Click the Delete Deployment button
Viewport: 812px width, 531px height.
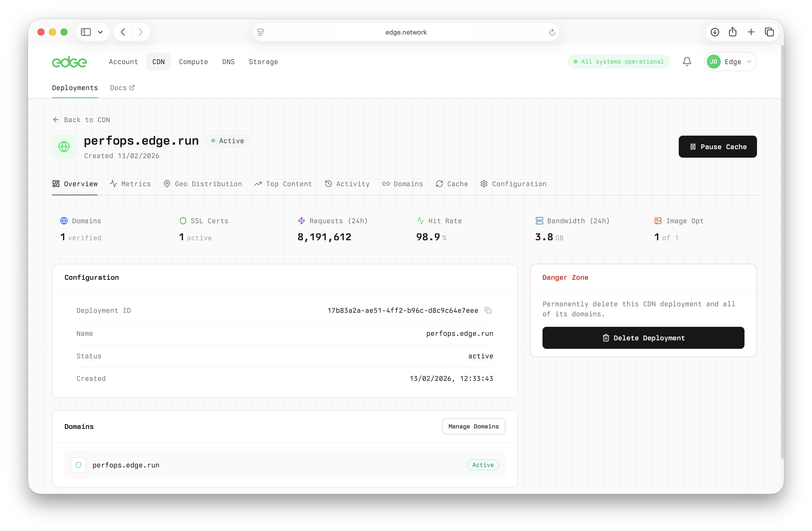(x=643, y=338)
